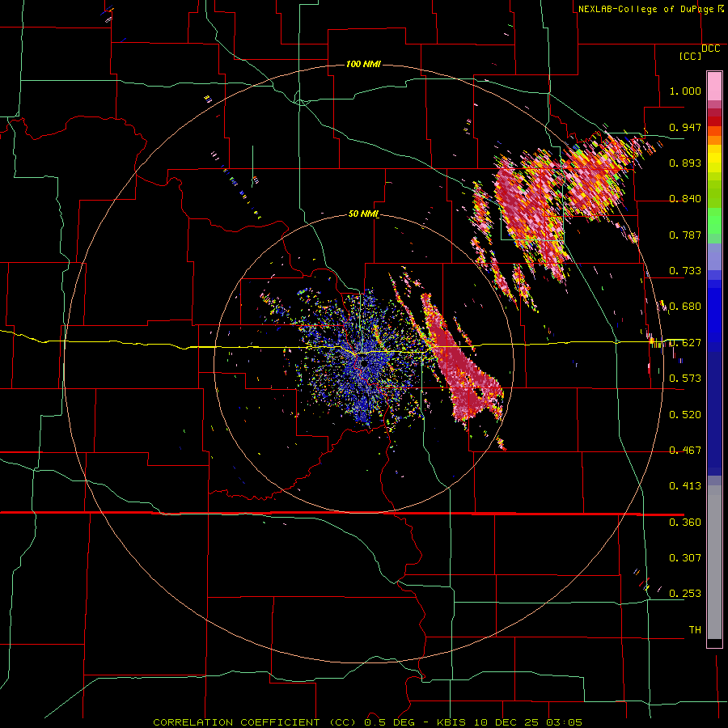This screenshot has height=728, width=728.
Task: Click the 50 NMI range ring label
Action: [363, 214]
